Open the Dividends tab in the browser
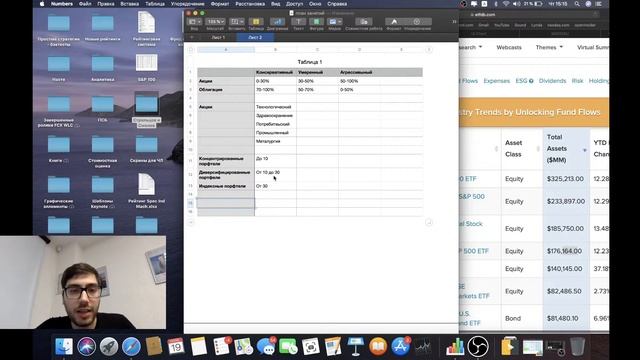 point(552,81)
